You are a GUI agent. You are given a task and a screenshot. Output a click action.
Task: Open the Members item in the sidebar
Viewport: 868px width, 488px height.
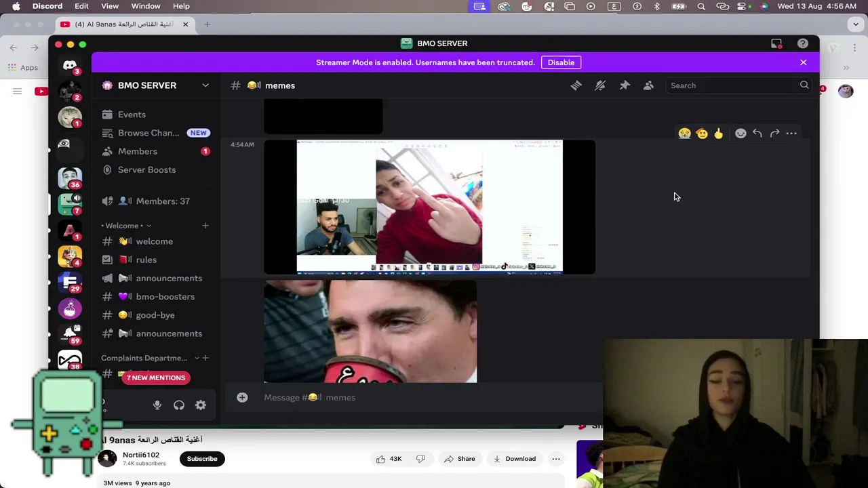155,151
